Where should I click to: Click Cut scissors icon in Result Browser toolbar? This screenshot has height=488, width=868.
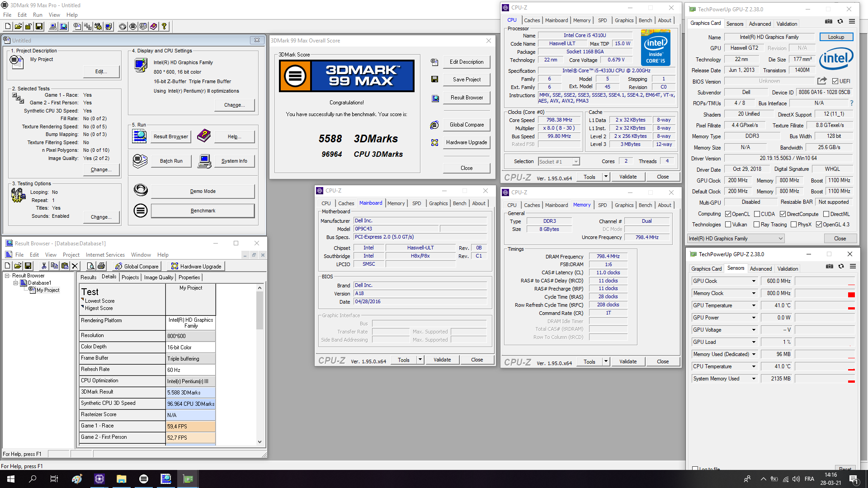point(44,266)
